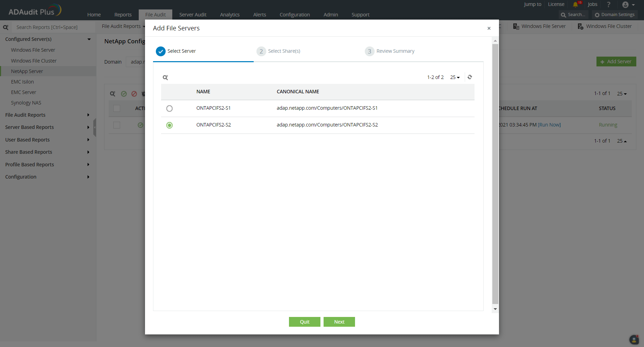Click the chat assistant icon at bottom right
The width and height of the screenshot is (644, 347).
(x=634, y=339)
